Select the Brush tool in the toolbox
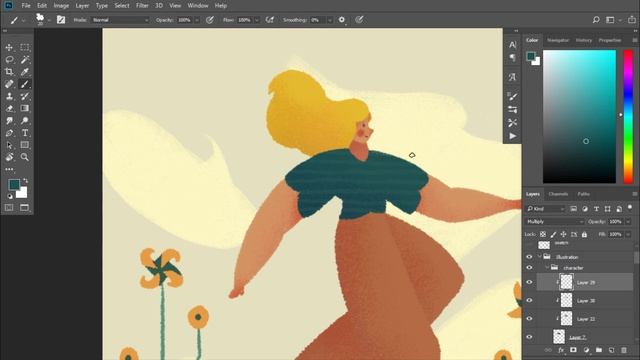640x360 pixels. 25,84
